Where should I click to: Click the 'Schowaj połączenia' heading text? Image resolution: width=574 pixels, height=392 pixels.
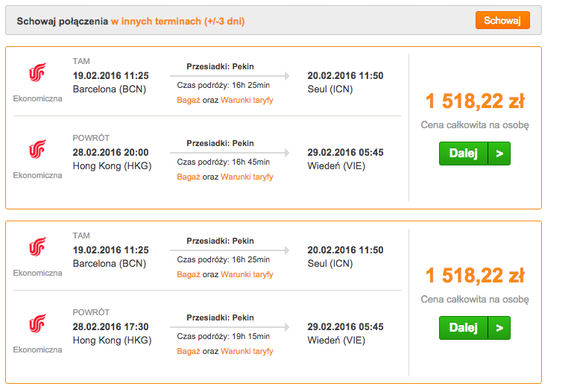(62, 21)
